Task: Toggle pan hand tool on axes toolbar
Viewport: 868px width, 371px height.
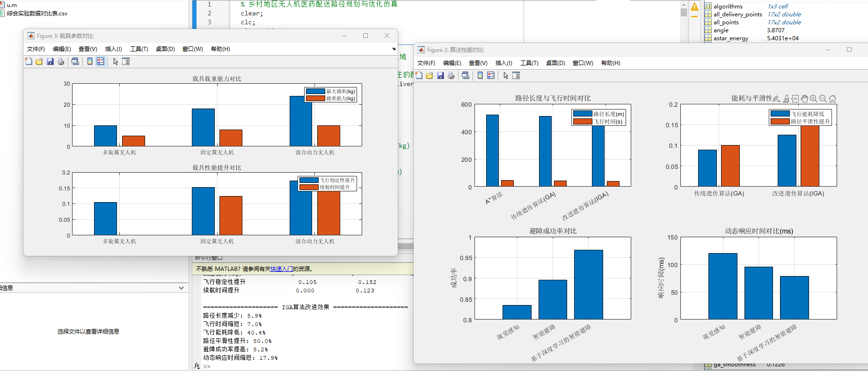Action: (804, 98)
